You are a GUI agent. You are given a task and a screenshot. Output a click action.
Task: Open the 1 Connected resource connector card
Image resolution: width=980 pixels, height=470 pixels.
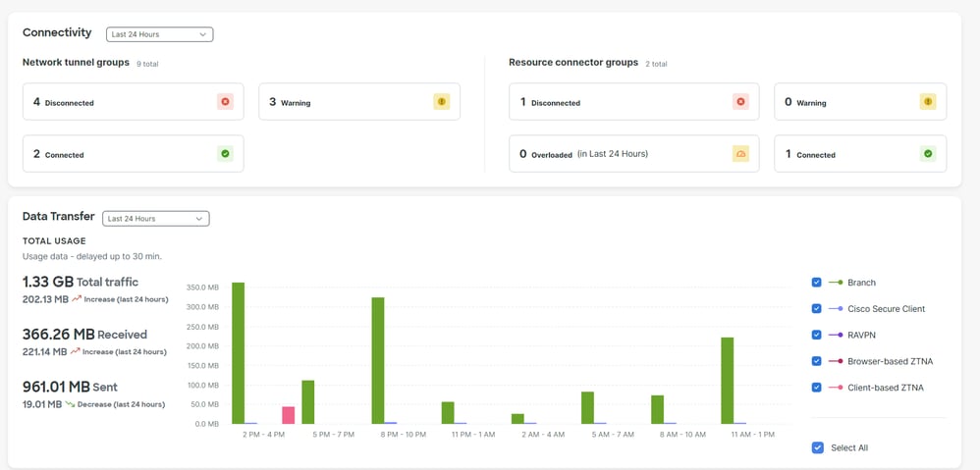[x=860, y=153]
